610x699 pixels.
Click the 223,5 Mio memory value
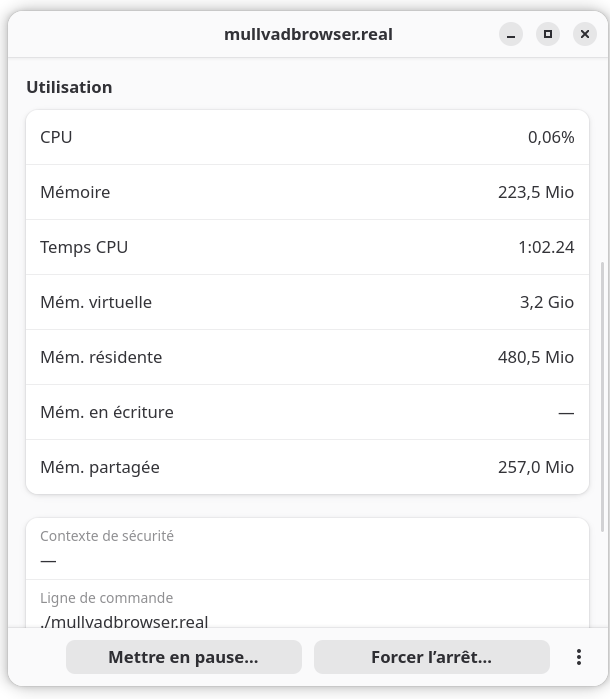click(x=535, y=192)
